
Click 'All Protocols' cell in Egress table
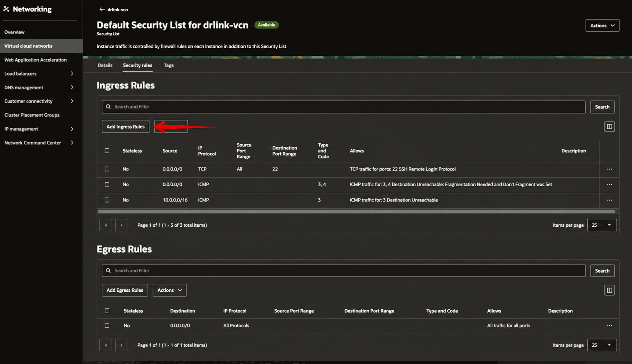coord(236,326)
